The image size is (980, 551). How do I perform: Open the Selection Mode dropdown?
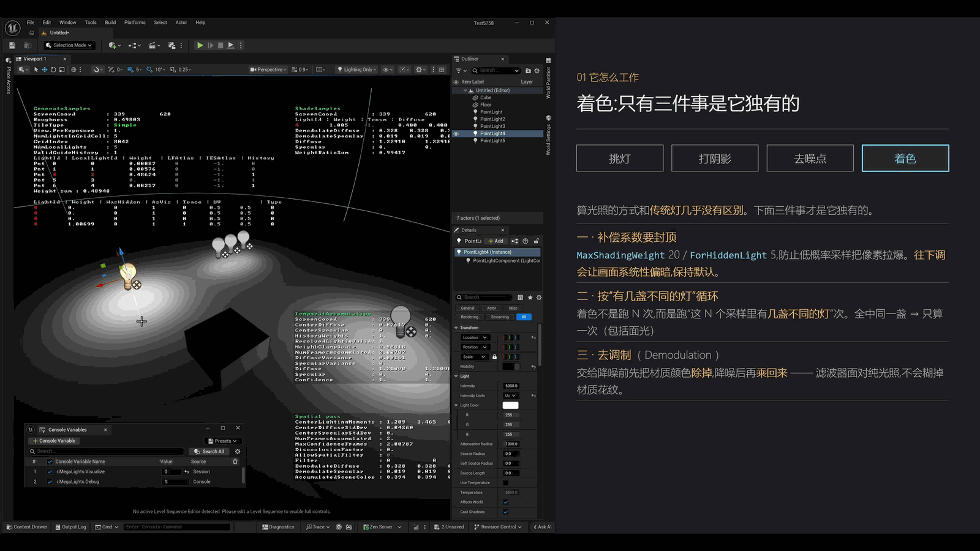pos(69,45)
